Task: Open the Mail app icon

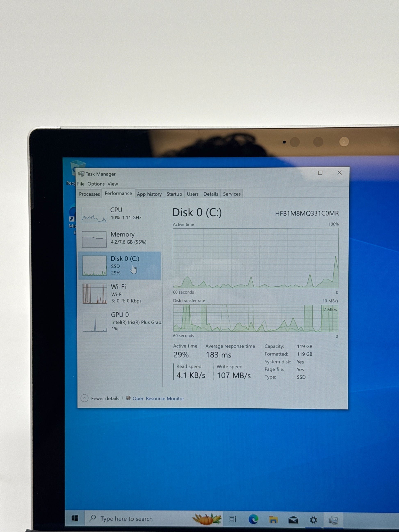Action: 293,520
